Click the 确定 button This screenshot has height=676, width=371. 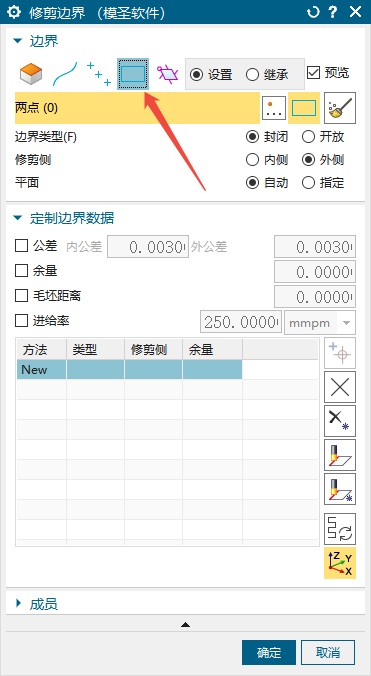tap(269, 653)
